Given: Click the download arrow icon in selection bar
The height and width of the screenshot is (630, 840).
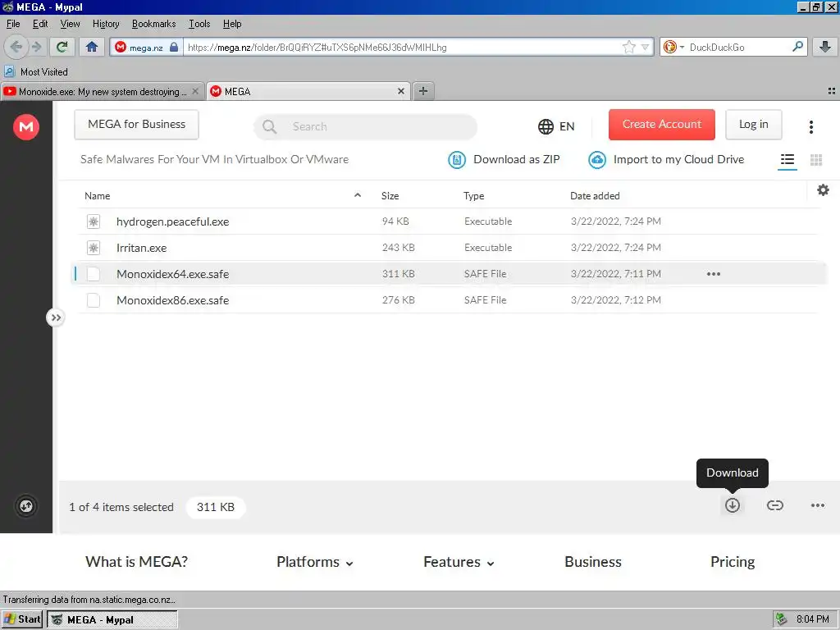Looking at the screenshot, I should (x=733, y=505).
